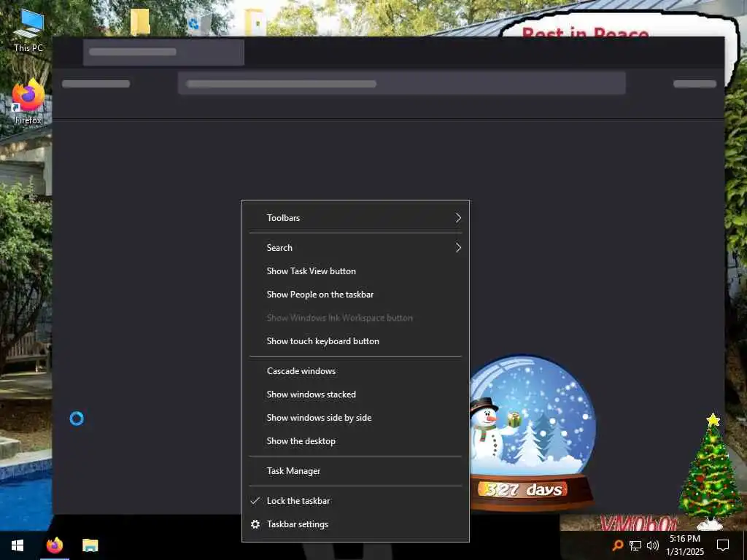This screenshot has height=560, width=747.
Task: Select the first yellow folder desktop icon
Action: click(x=140, y=21)
